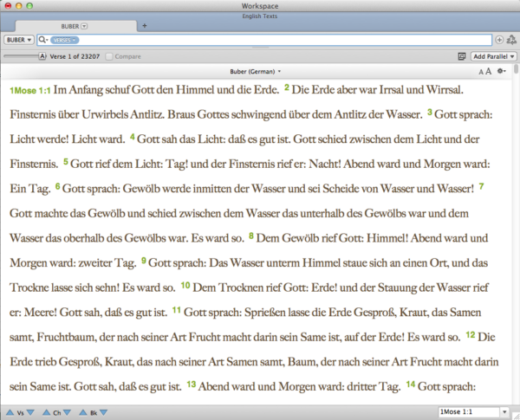This screenshot has height=420, width=520.
Task: Click the pane layout icon near Add Parallel
Action: point(462,56)
